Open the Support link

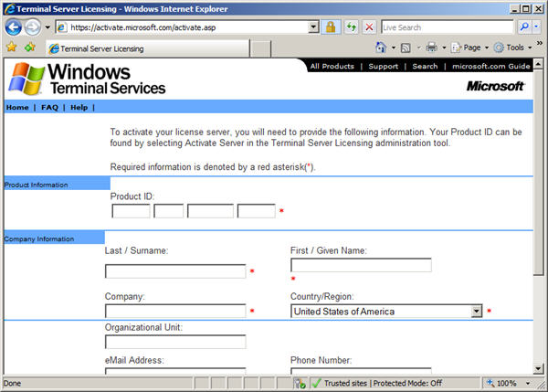(x=383, y=66)
